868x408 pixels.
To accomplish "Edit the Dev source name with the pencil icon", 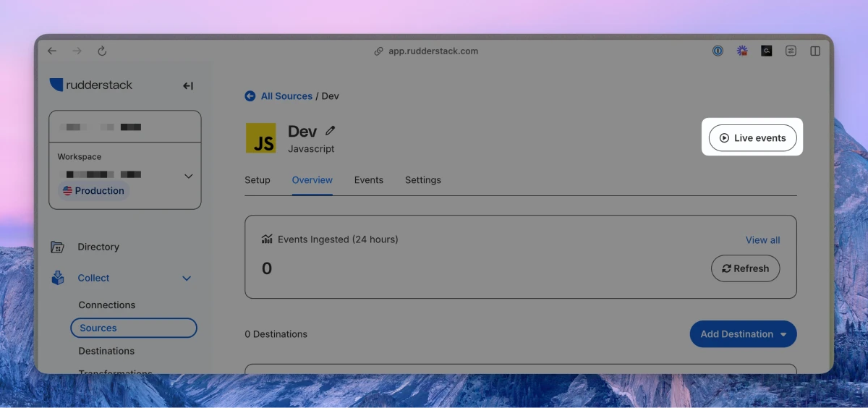I will click(331, 131).
